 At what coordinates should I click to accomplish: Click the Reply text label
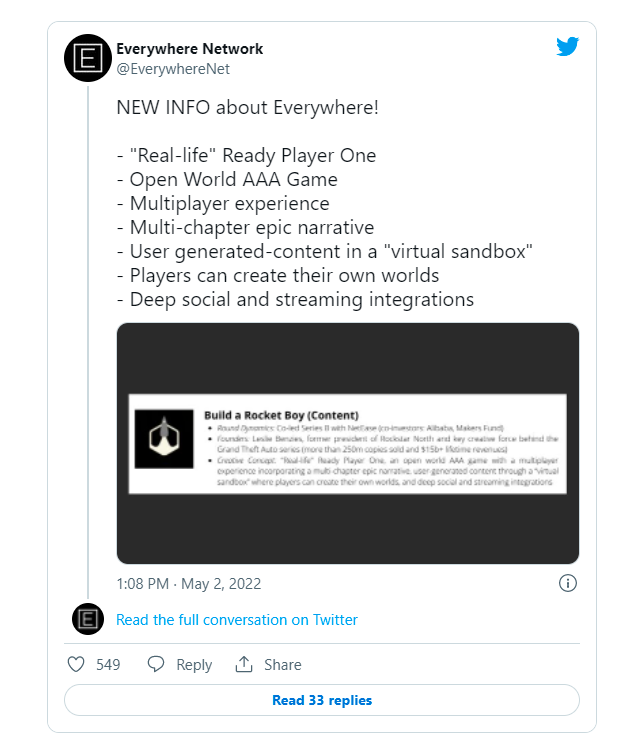(194, 665)
